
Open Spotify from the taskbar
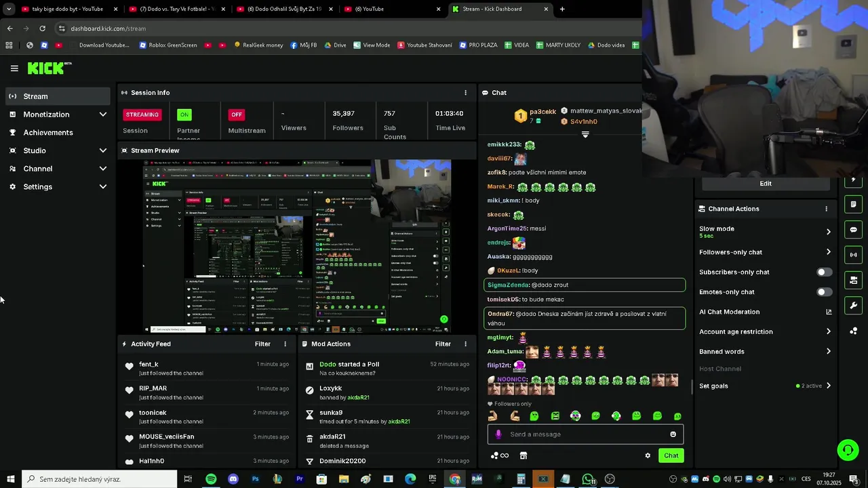click(x=211, y=479)
